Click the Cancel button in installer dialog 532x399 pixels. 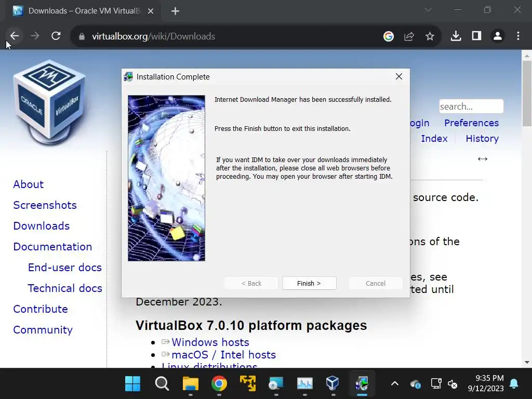tap(375, 283)
